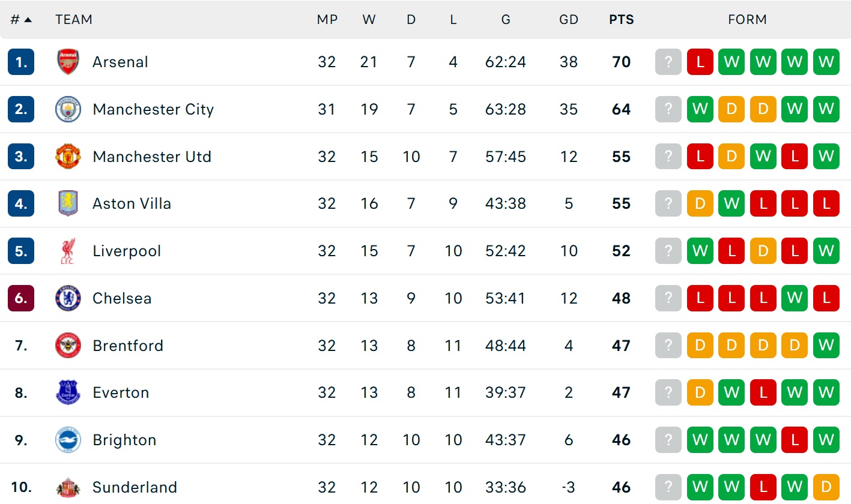Image resolution: width=851 pixels, height=504 pixels.
Task: Click the Chelsea club badge icon
Action: point(68,298)
